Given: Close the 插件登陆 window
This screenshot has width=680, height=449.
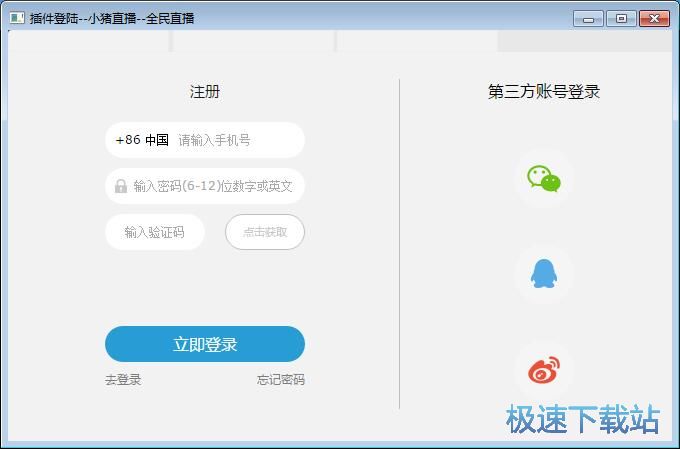Looking at the screenshot, I should pos(654,19).
